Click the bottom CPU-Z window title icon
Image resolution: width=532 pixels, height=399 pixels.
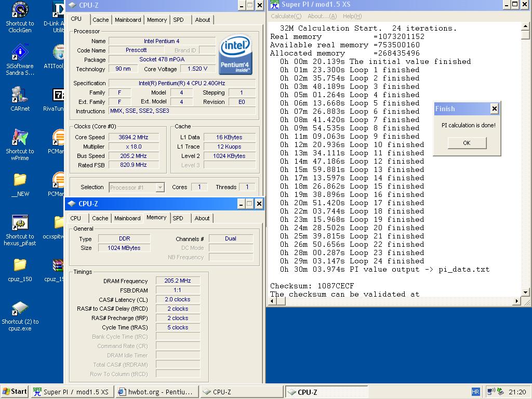coord(72,204)
